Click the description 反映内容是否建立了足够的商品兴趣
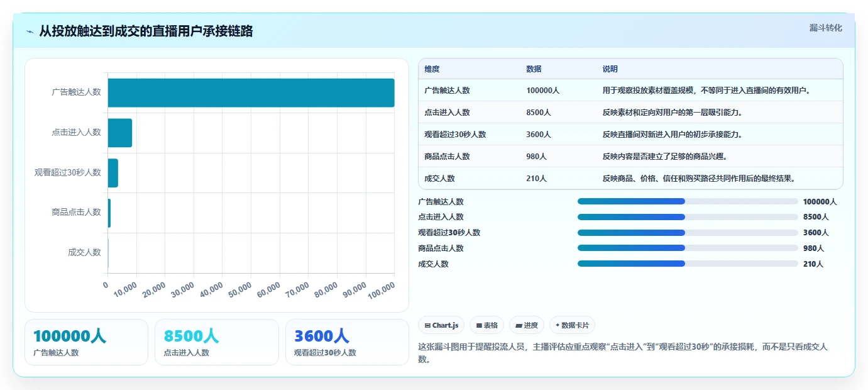Viewport: 868px width, 390px height. 665,157
